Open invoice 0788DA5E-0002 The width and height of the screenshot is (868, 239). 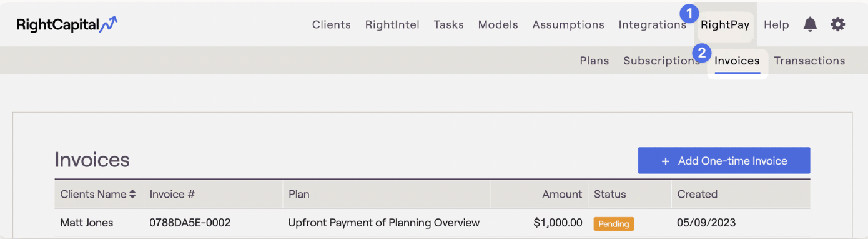point(190,223)
